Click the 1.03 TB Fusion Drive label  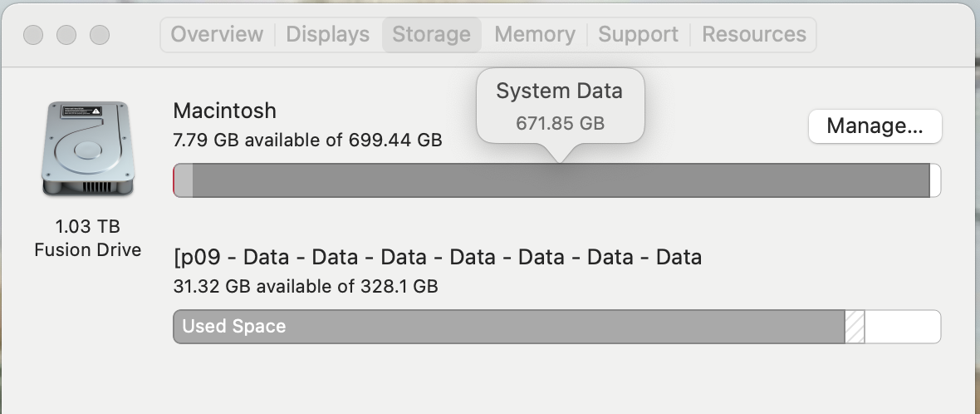[87, 238]
